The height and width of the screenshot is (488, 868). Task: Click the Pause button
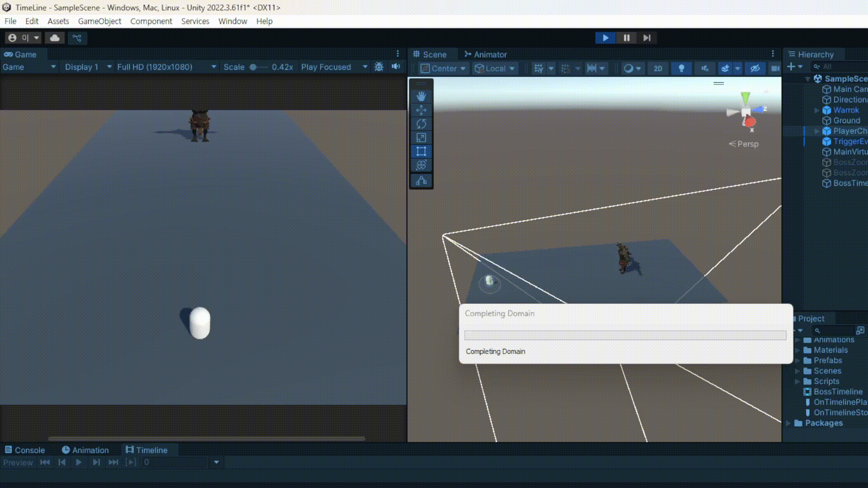(x=627, y=38)
